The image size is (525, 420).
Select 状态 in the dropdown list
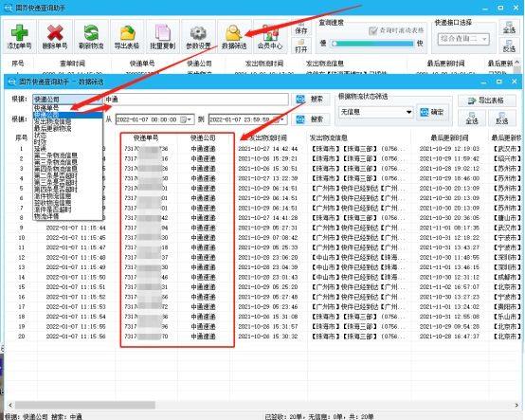(67, 135)
